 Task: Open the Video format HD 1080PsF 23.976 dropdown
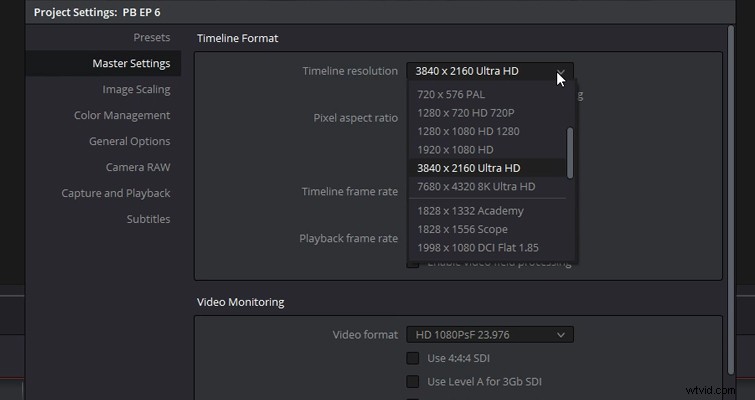click(490, 335)
